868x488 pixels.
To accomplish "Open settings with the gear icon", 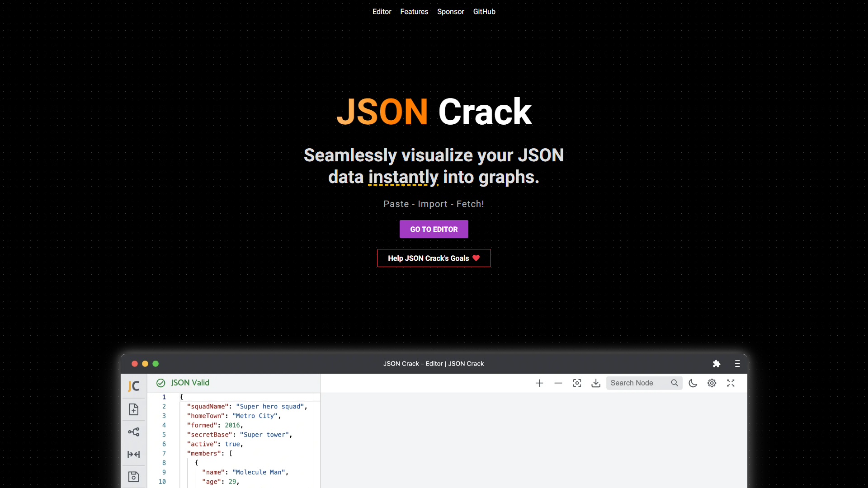I will 712,383.
